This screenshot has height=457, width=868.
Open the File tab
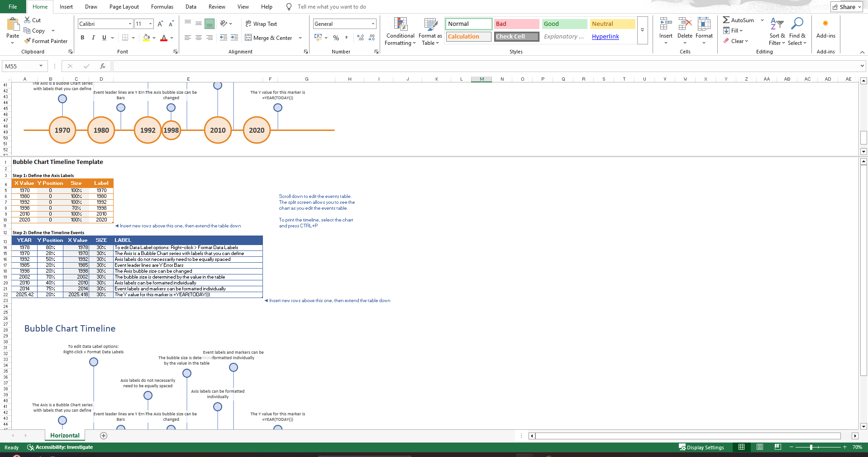coord(13,7)
